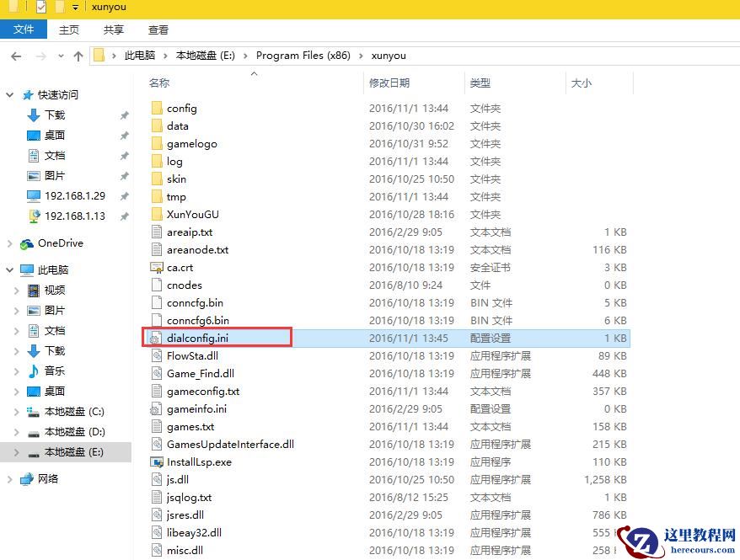
Task: Click the back navigation arrow
Action: point(17,56)
